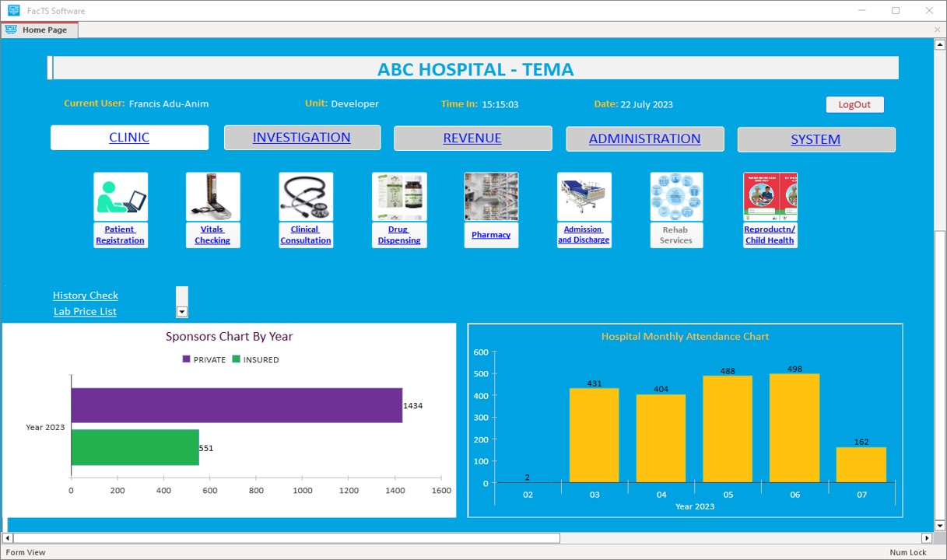
Task: Click the Admission and Discharge bed icon
Action: pos(584,197)
